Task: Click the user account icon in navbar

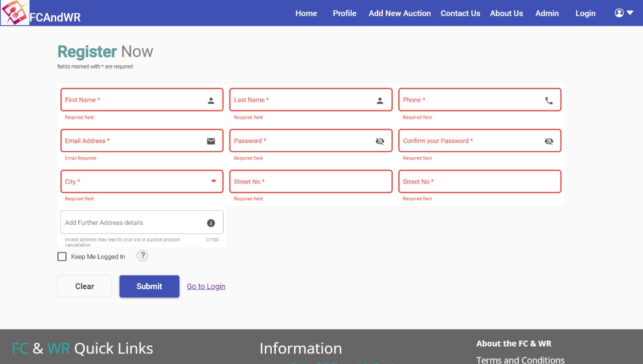Action: click(619, 13)
